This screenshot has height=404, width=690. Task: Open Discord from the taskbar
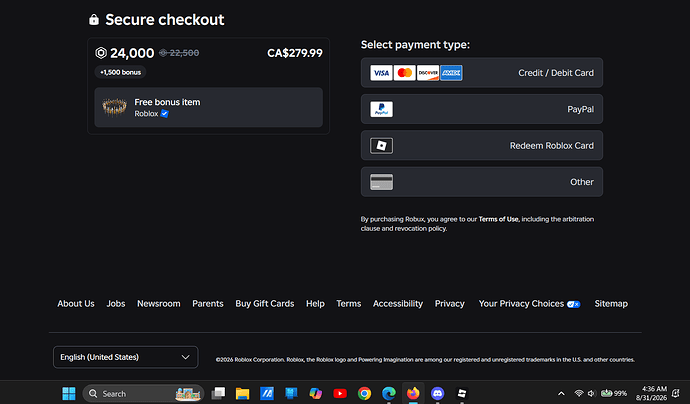(437, 393)
